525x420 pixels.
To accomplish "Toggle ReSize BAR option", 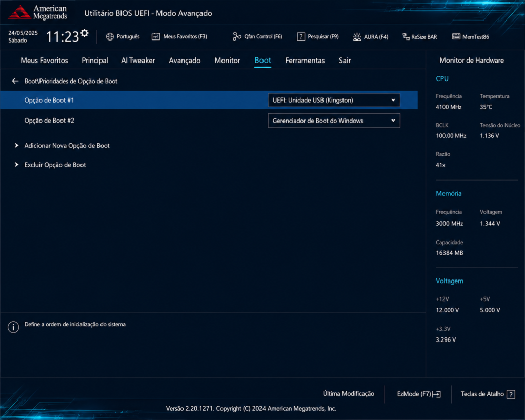I will coord(419,37).
